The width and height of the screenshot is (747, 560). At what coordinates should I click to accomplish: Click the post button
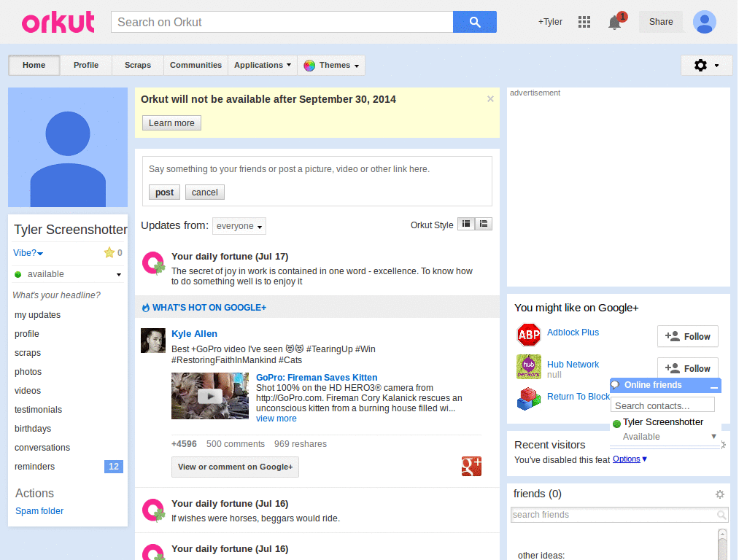pyautogui.click(x=164, y=192)
